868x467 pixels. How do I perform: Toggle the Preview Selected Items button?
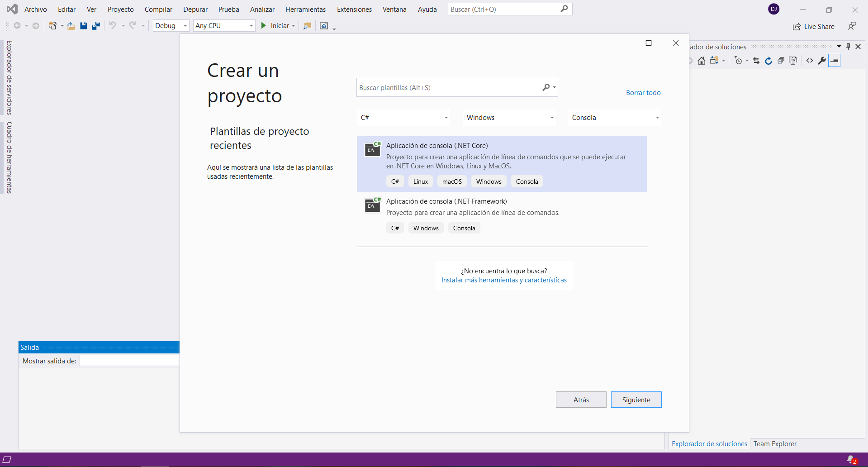tap(835, 61)
